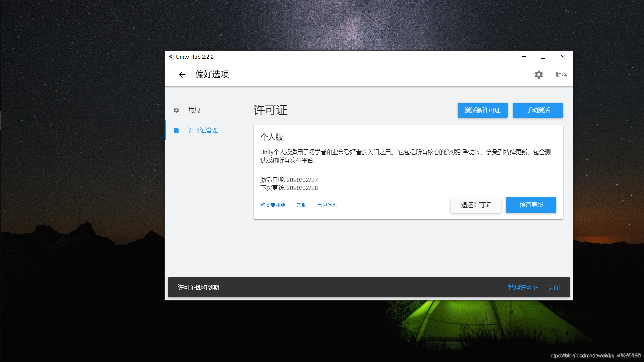Click account name 鲸落

click(561, 75)
